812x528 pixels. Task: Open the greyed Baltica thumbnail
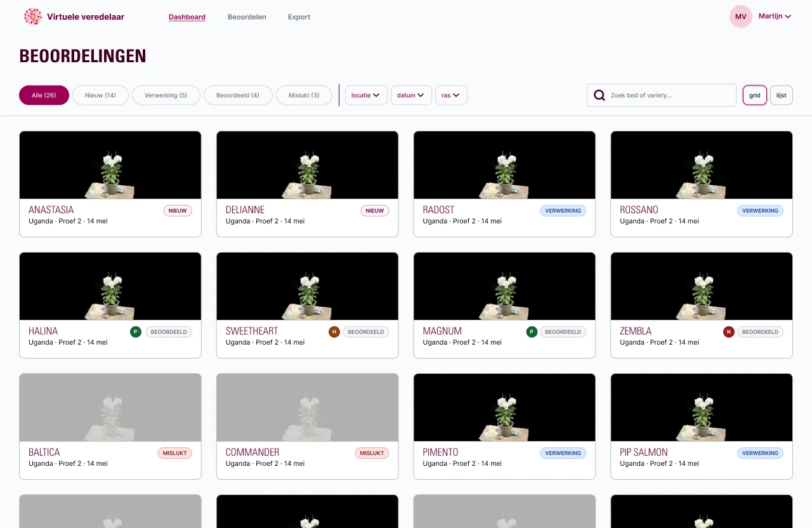tap(110, 407)
